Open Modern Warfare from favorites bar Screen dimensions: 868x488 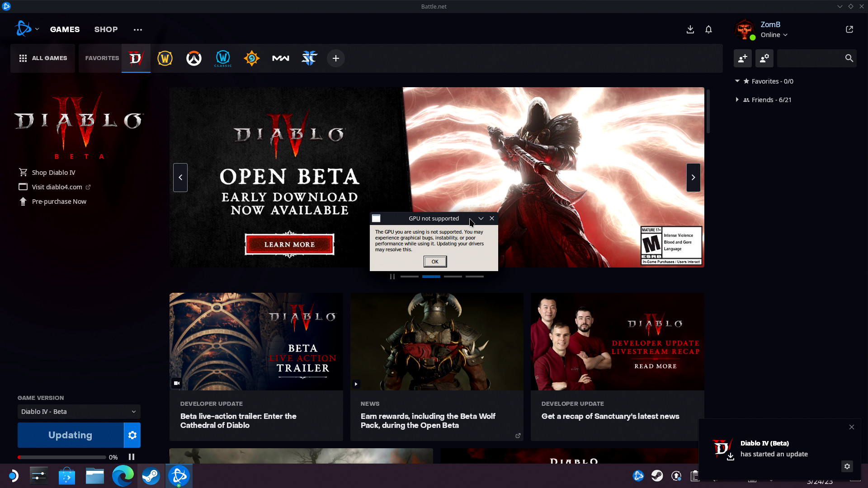280,58
